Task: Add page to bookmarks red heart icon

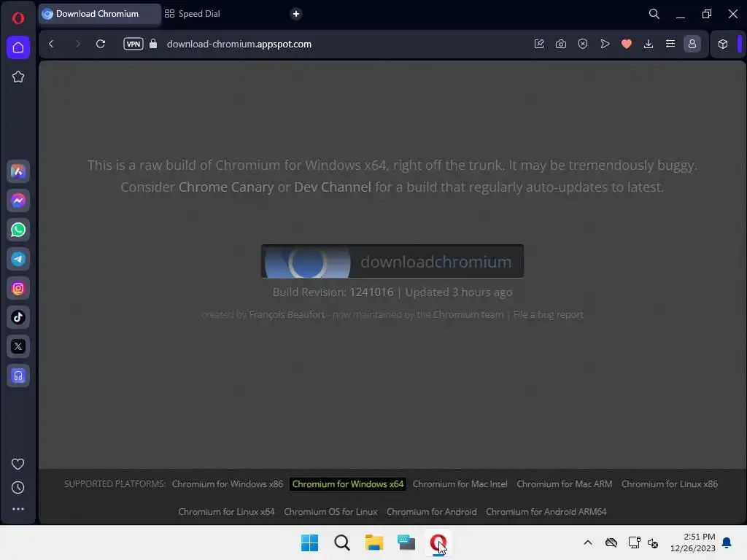Action: click(627, 44)
